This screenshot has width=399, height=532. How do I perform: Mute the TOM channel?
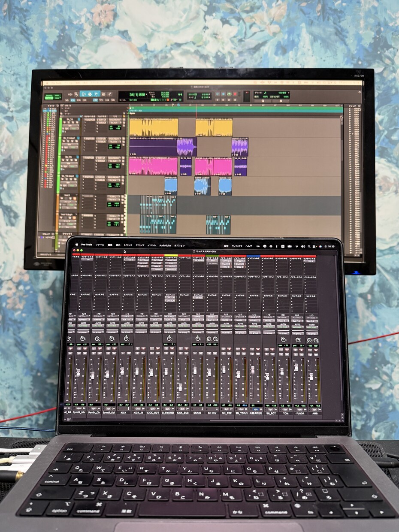coord(287,354)
